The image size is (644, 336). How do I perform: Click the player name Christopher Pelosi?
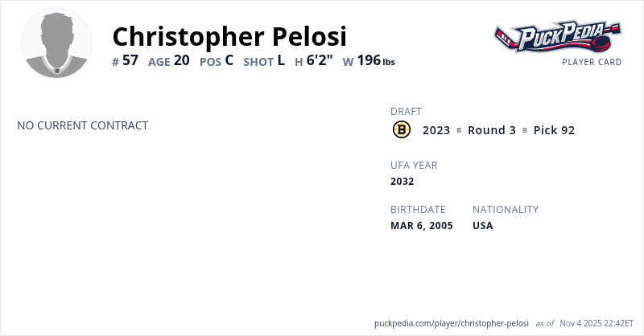click(229, 36)
